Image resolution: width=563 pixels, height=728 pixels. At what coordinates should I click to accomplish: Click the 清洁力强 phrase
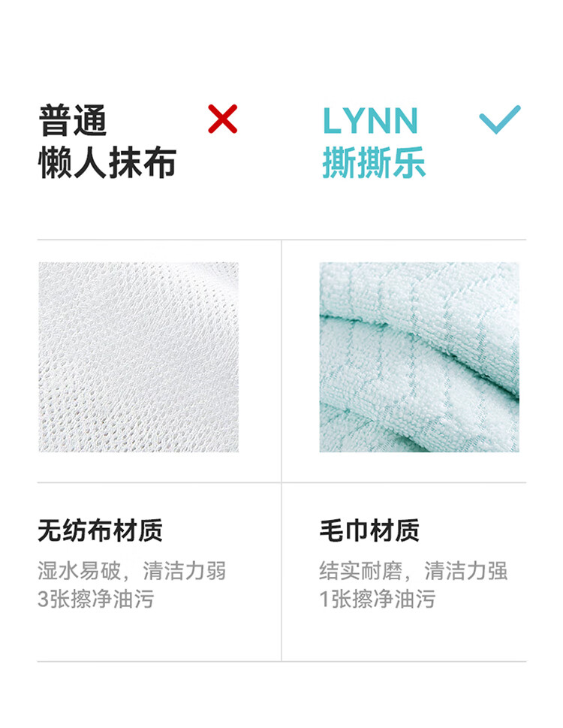(x=466, y=571)
